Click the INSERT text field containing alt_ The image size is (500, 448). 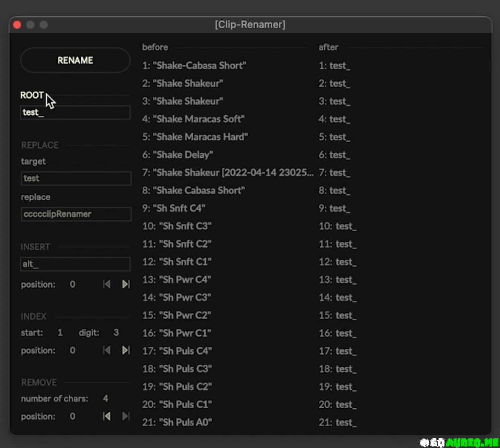pos(75,264)
